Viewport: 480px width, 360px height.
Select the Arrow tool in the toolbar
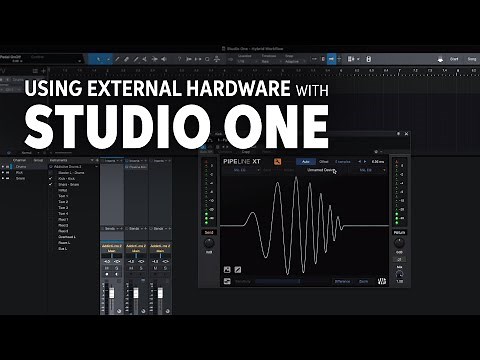pyautogui.click(x=99, y=59)
